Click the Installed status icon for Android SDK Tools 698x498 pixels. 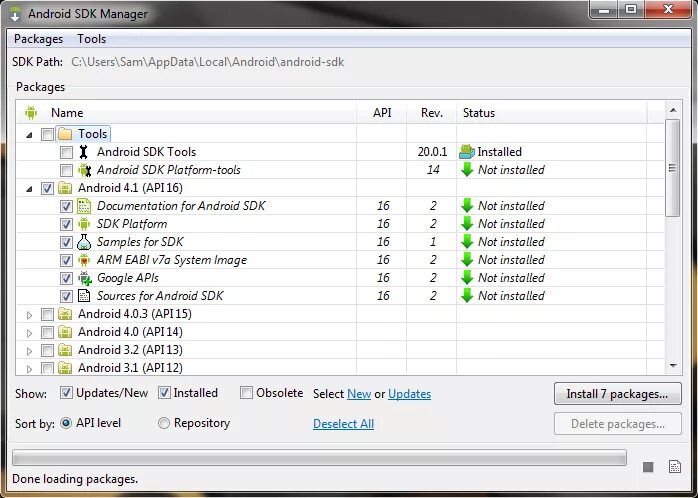coord(467,152)
